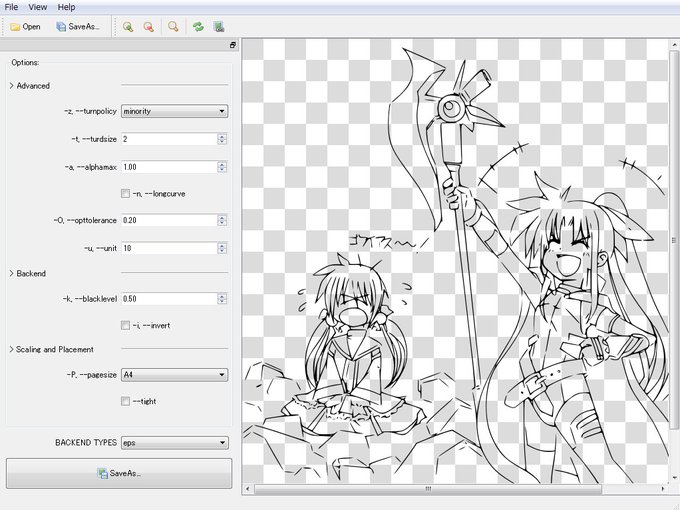Viewport: 680px width, 510px height.
Task: Zoom in with the green magnifier icon
Action: [x=128, y=27]
